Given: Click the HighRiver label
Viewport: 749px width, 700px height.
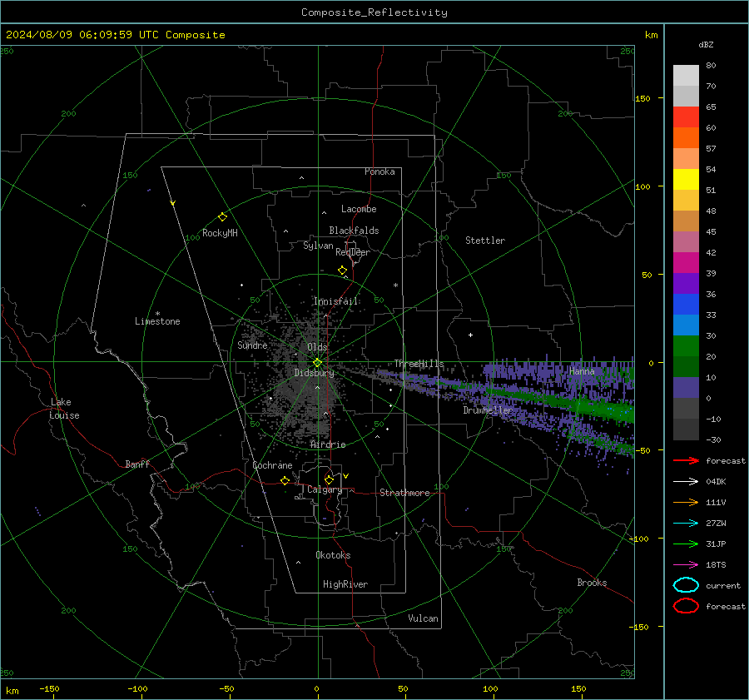Looking at the screenshot, I should (x=345, y=584).
